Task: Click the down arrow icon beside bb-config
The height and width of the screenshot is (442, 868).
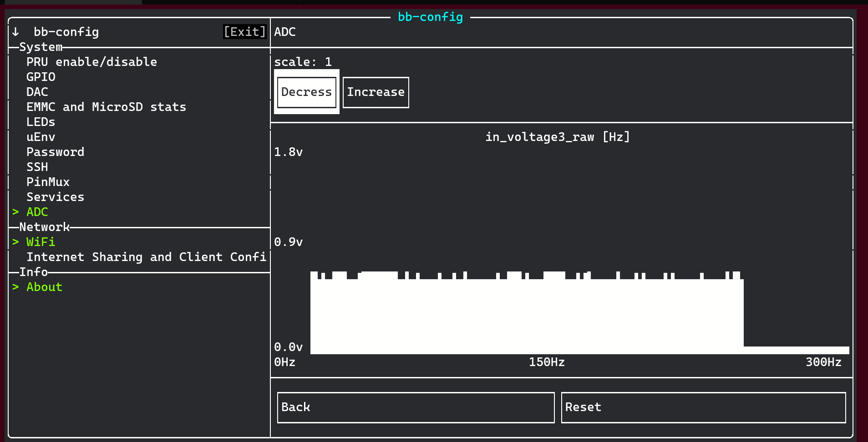Action: click(15, 32)
